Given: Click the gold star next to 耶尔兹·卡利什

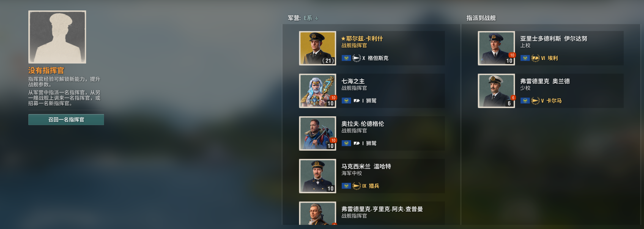Looking at the screenshot, I should (x=343, y=39).
